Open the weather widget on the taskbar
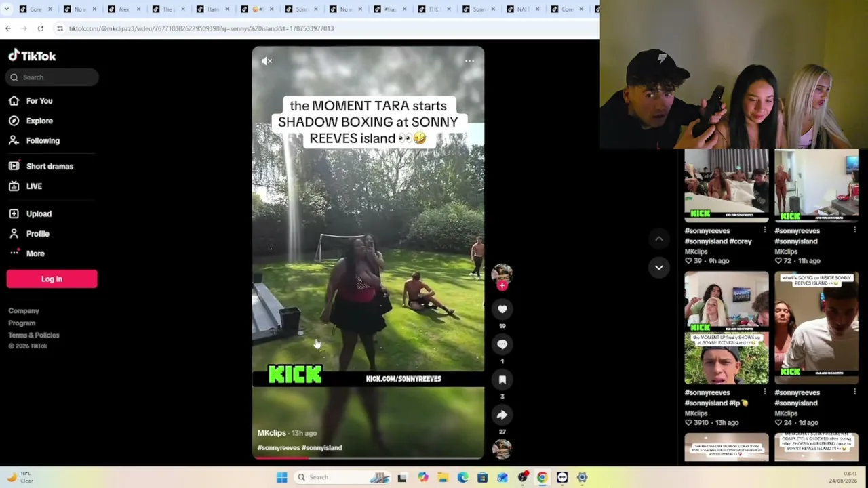Viewport: 868px width, 488px height. 20,477
